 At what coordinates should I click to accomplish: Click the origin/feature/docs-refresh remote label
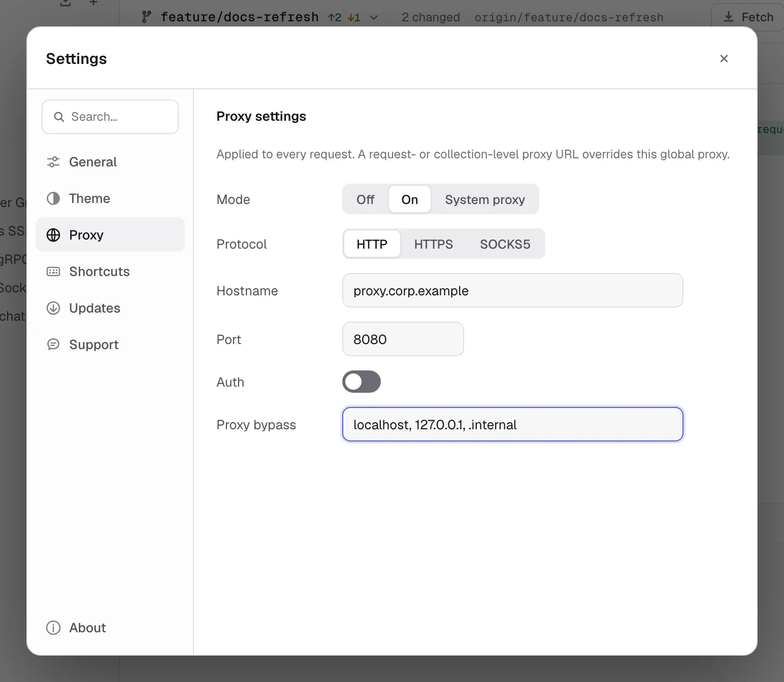569,17
